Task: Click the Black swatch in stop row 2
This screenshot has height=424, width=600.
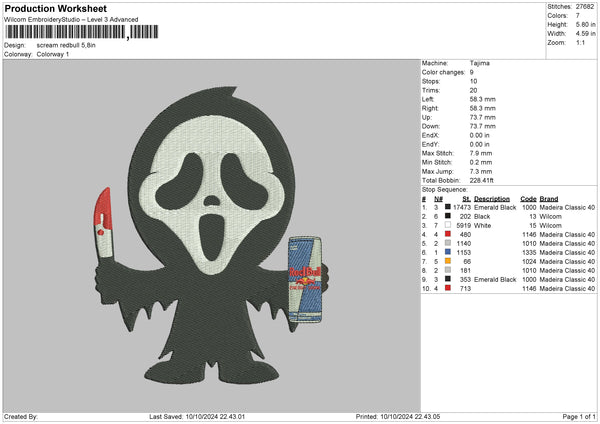Action: pyautogui.click(x=448, y=216)
